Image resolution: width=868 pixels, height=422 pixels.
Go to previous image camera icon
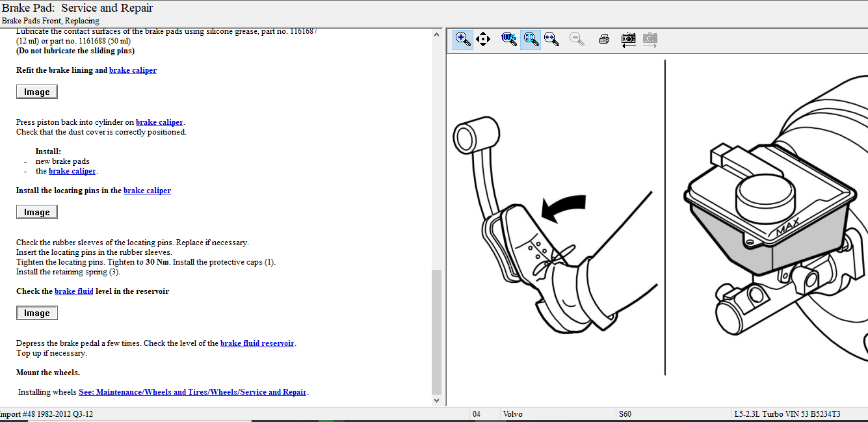(628, 40)
